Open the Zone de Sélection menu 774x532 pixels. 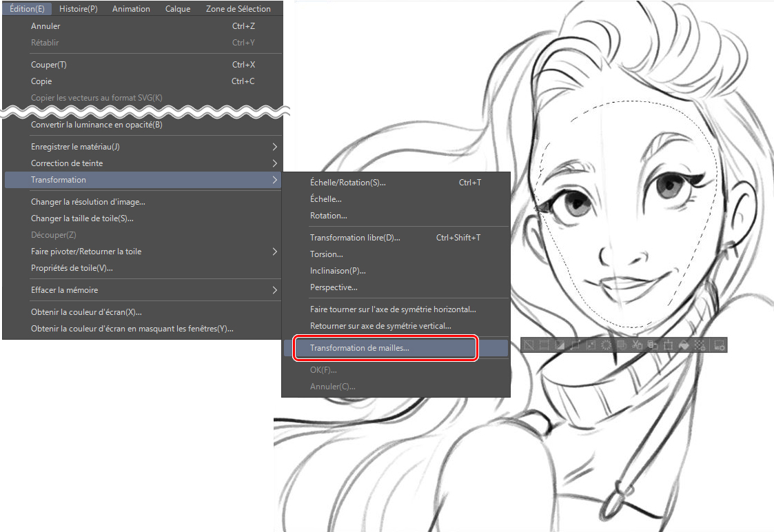point(238,9)
